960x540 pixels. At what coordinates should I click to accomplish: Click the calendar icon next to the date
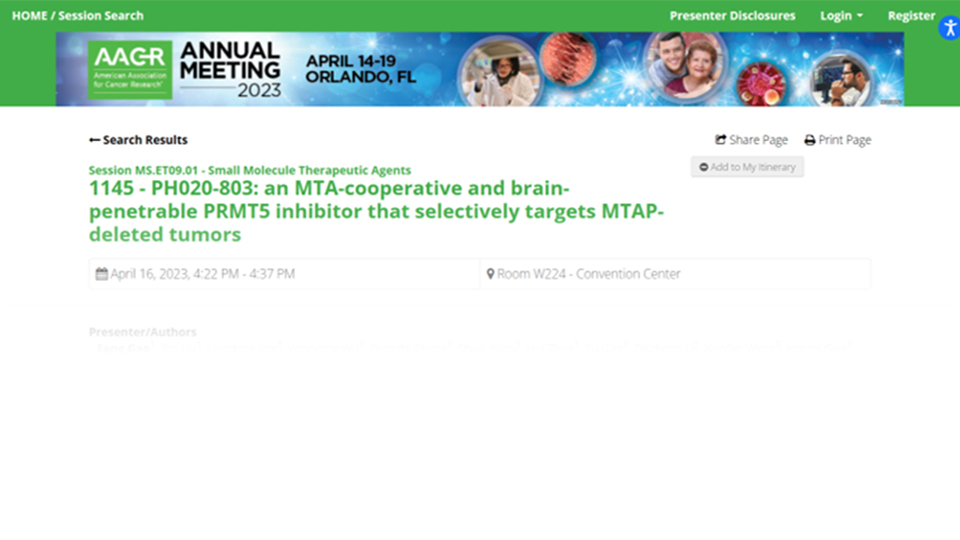[102, 274]
